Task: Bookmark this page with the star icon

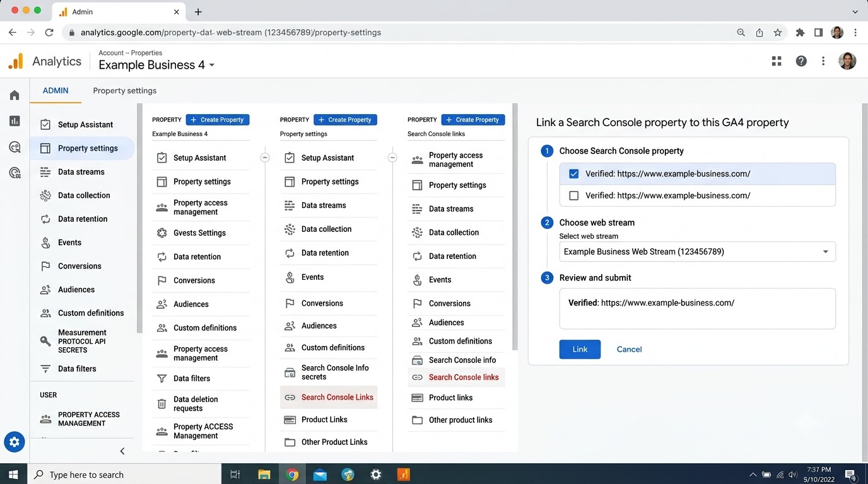Action: coord(778,32)
